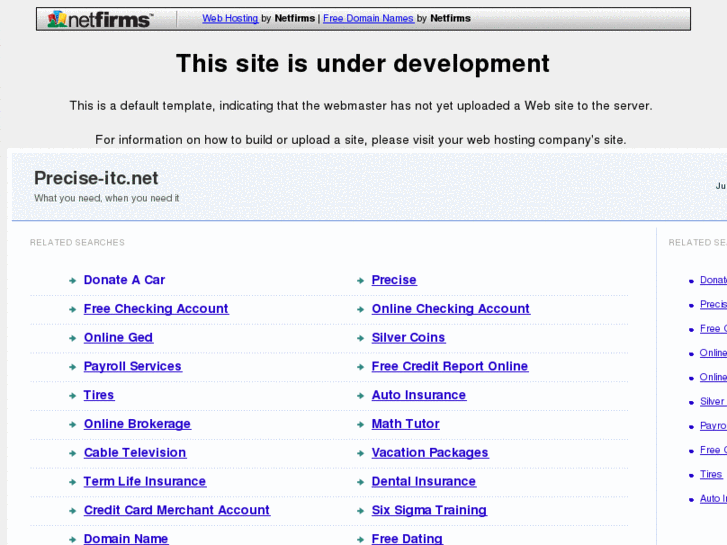
Task: Click arrow icon beside Dental Insurance
Action: click(360, 482)
